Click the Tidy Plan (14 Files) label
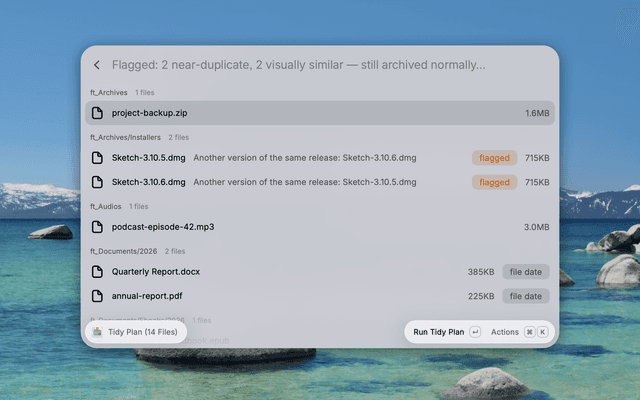 143,332
